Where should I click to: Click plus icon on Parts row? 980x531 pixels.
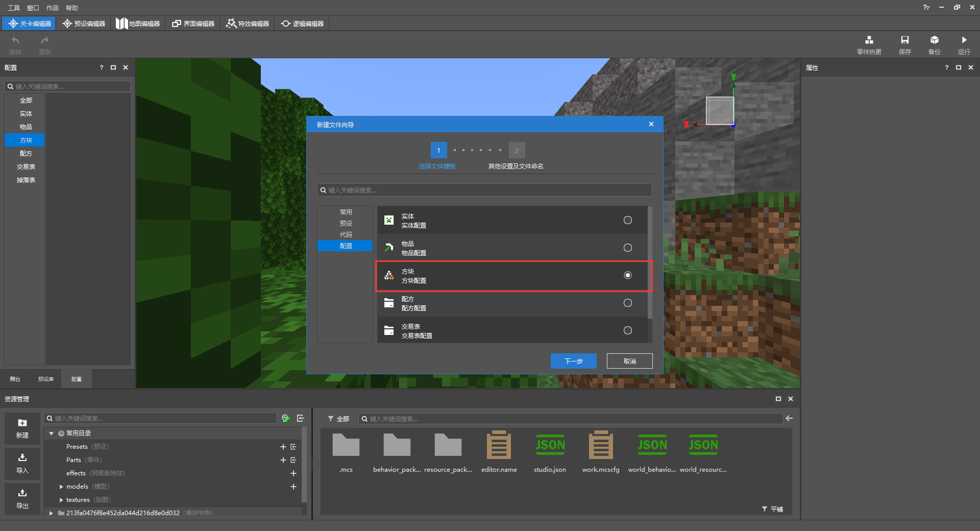pyautogui.click(x=283, y=460)
